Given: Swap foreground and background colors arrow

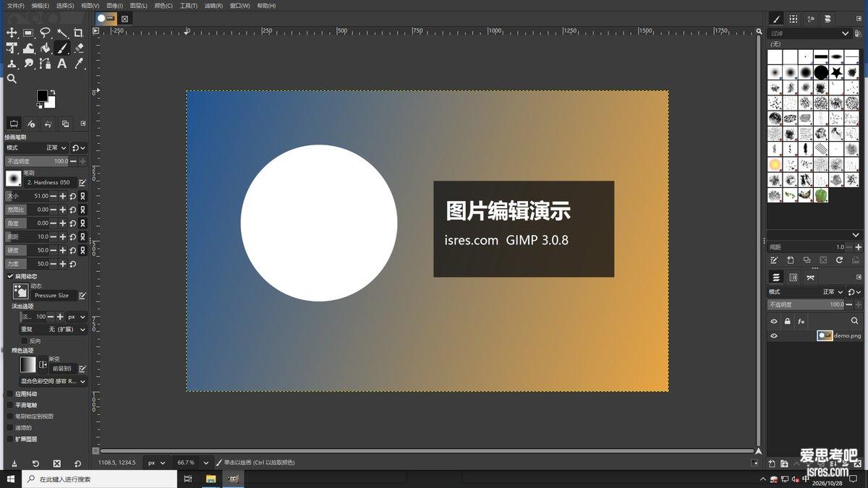Looking at the screenshot, I should (x=53, y=92).
